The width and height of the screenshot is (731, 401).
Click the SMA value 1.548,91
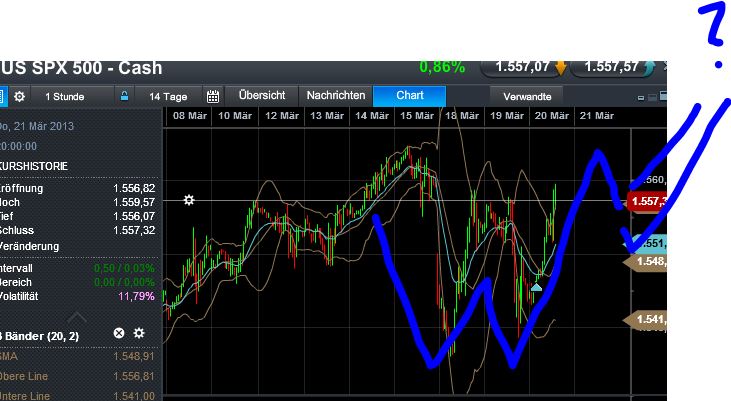(134, 356)
